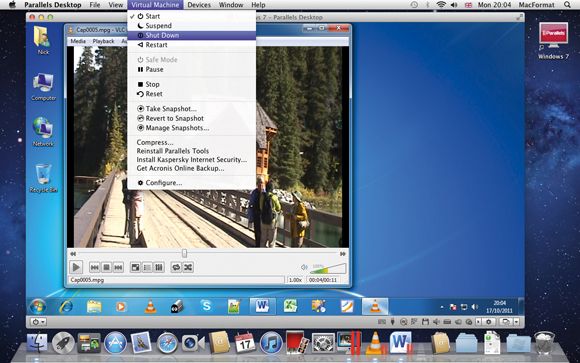The image size is (580, 363).
Task: Open the Windows taskbar clock 20:04
Action: (499, 307)
